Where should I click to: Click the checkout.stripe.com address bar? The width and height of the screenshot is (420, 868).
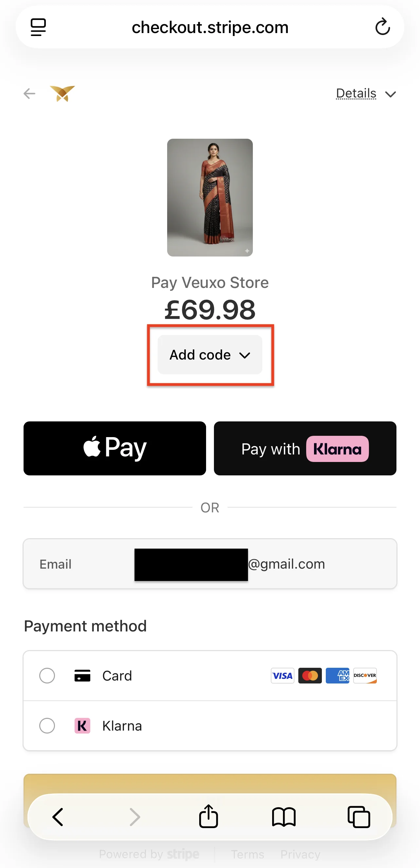click(x=210, y=27)
